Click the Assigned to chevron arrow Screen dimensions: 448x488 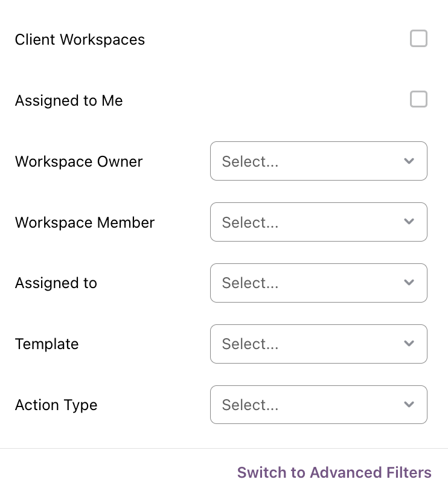click(409, 282)
